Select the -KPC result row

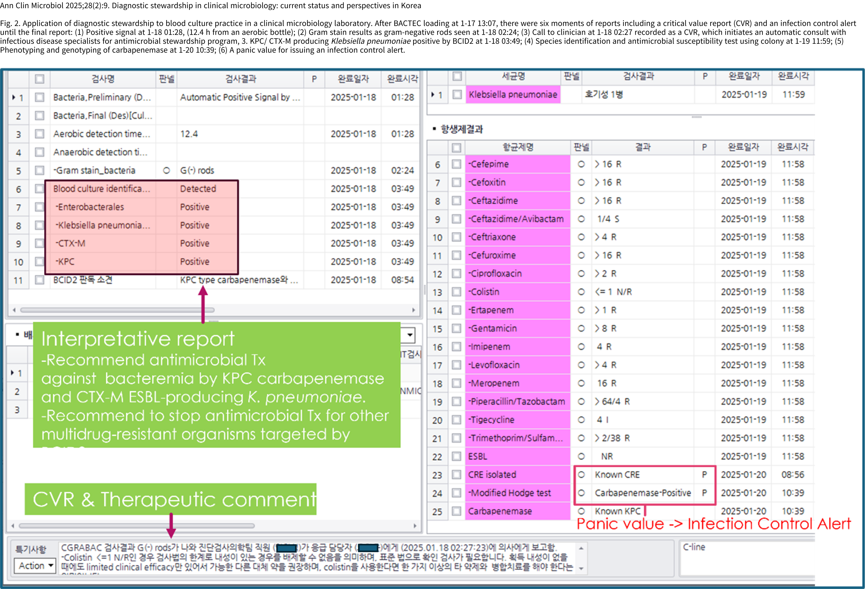[214, 261]
